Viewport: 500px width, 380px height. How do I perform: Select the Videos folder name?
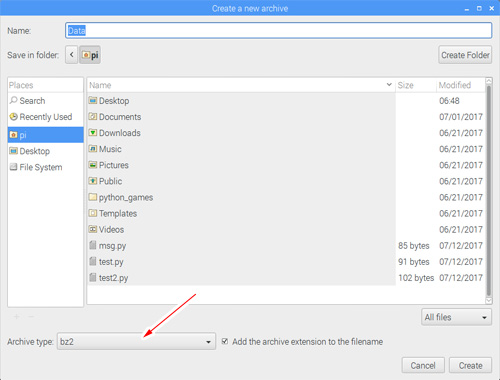111,229
